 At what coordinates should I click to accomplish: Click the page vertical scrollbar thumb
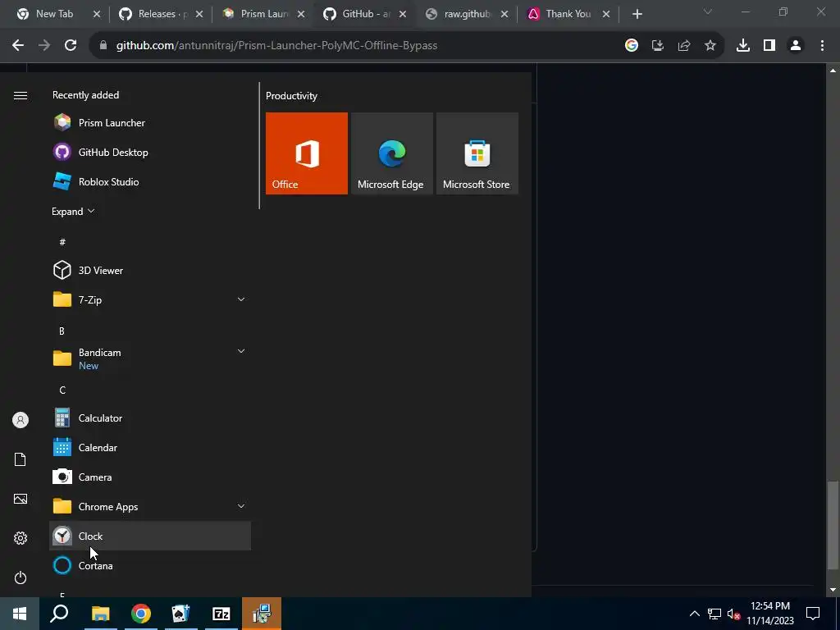832,526
